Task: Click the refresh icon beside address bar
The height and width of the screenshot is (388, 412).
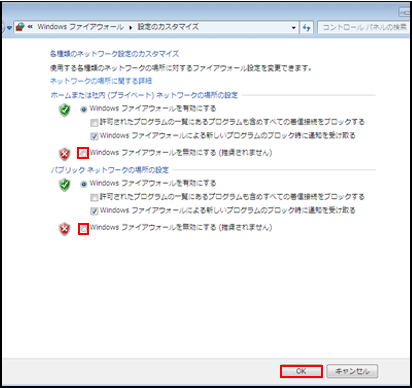Action: [306, 27]
